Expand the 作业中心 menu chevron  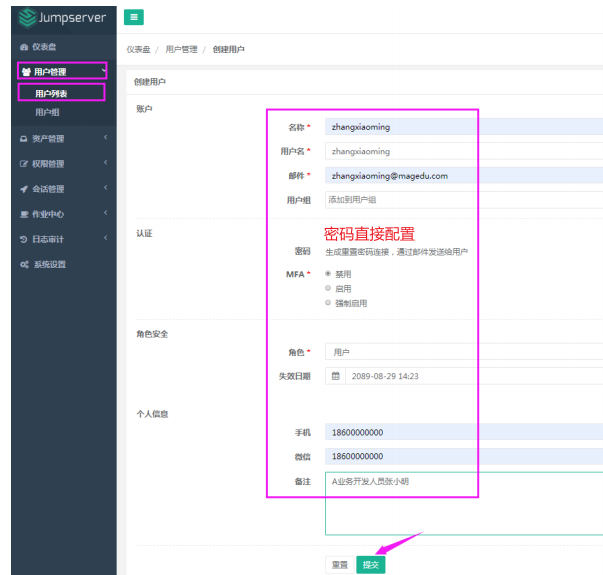[x=105, y=213]
